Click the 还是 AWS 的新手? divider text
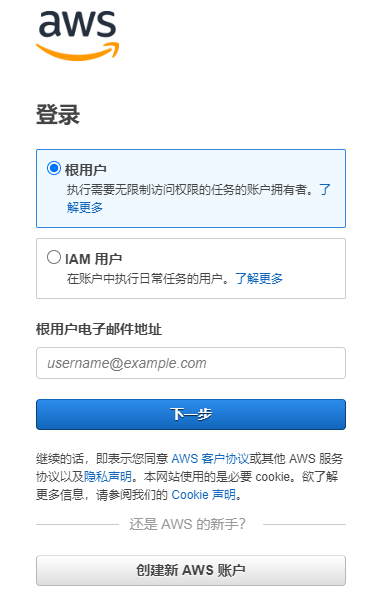Image resolution: width=381 pixels, height=593 pixels. 188,524
